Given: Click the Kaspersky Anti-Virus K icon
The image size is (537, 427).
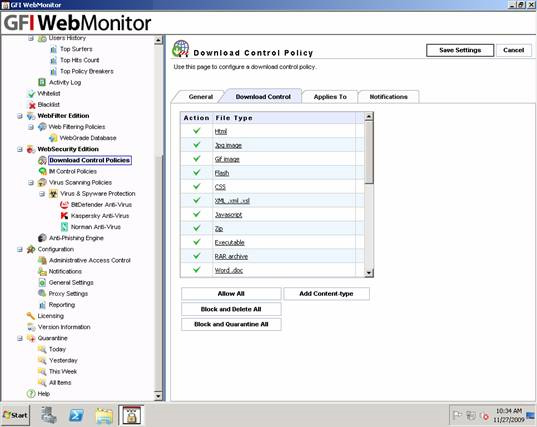Looking at the screenshot, I should 64,216.
